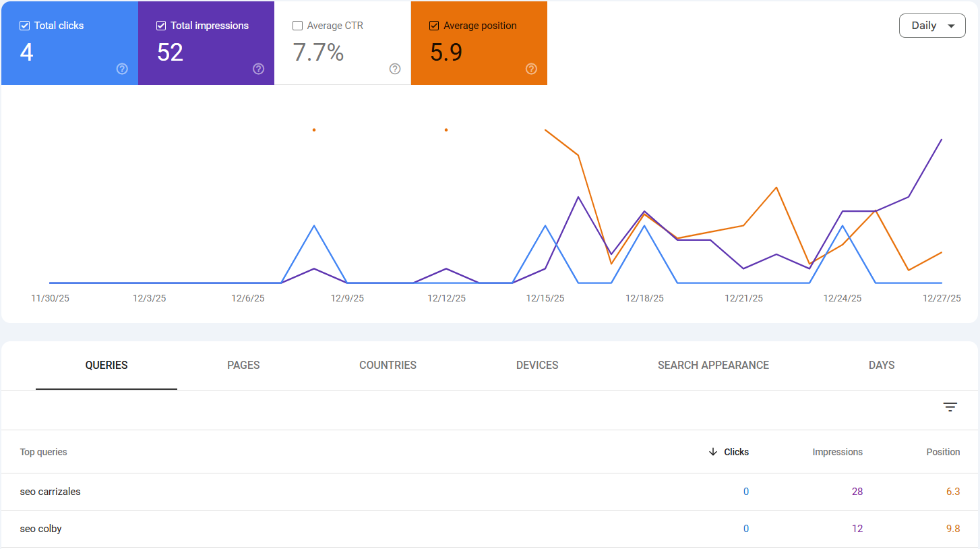Click the impressions value 28 for seo carrizales
The image size is (980, 549).
[857, 492]
